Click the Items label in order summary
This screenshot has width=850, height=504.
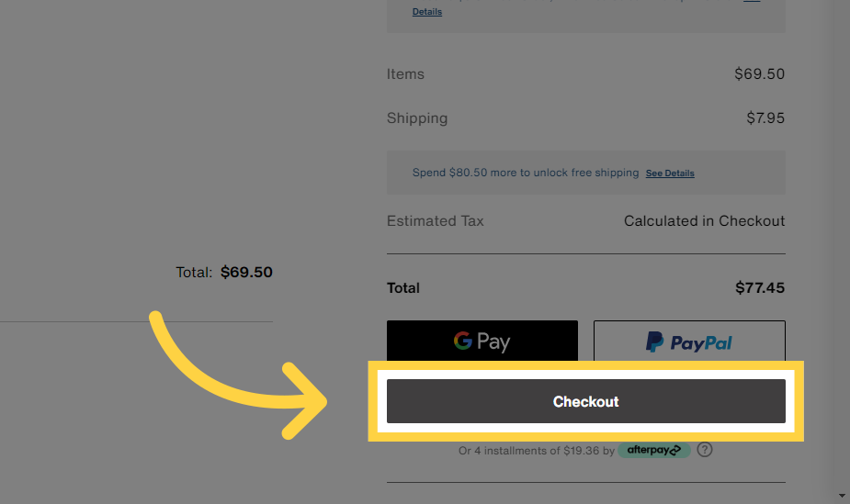coord(405,74)
